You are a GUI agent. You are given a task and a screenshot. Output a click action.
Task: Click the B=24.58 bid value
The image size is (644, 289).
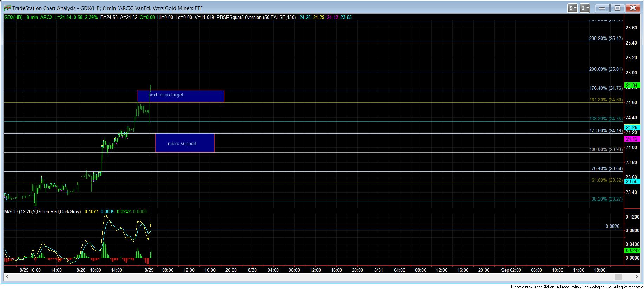coord(109,17)
